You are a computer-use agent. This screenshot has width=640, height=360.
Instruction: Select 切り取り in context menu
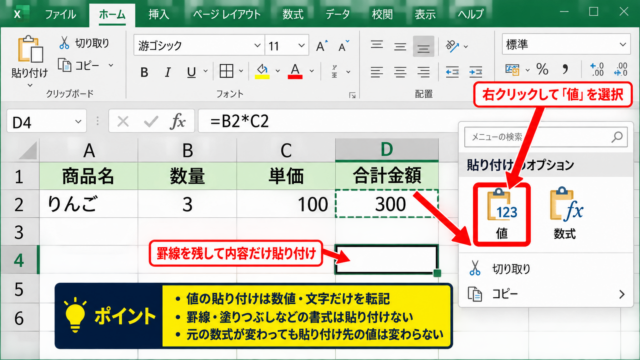point(546,269)
